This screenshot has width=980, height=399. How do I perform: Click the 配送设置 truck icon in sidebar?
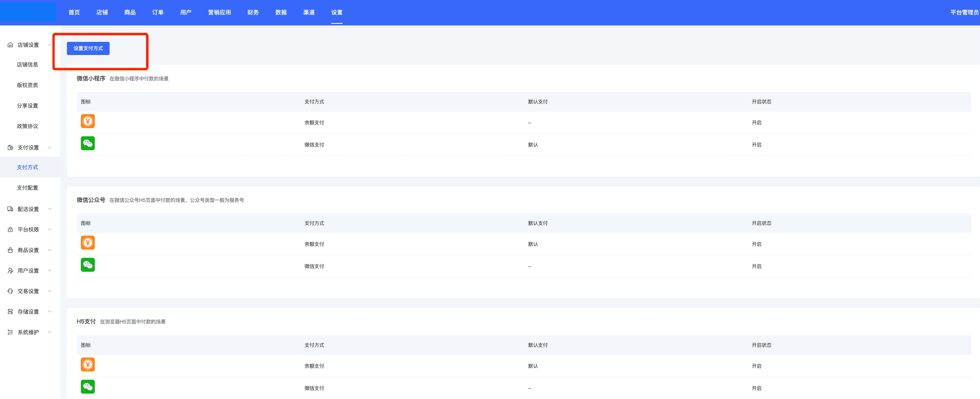pos(10,209)
